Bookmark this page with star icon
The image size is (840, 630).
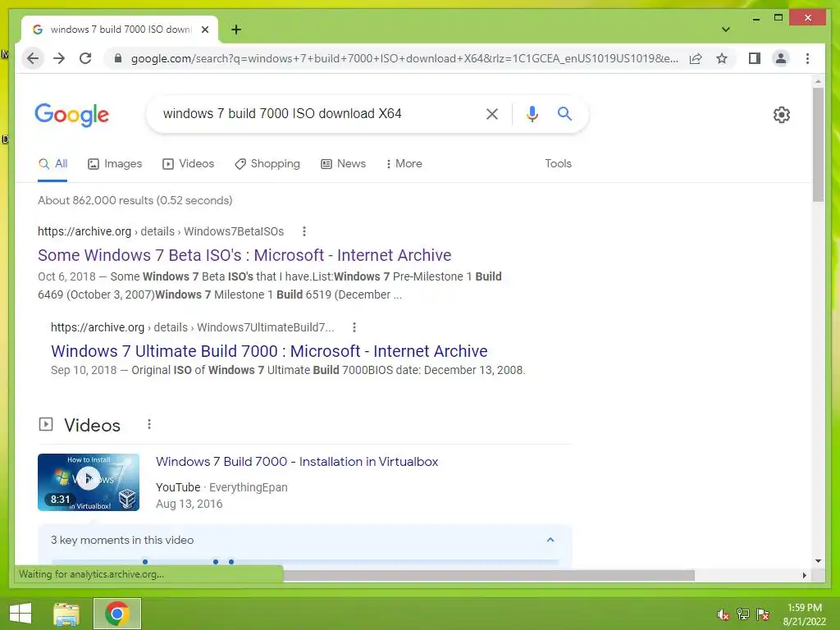click(722, 58)
